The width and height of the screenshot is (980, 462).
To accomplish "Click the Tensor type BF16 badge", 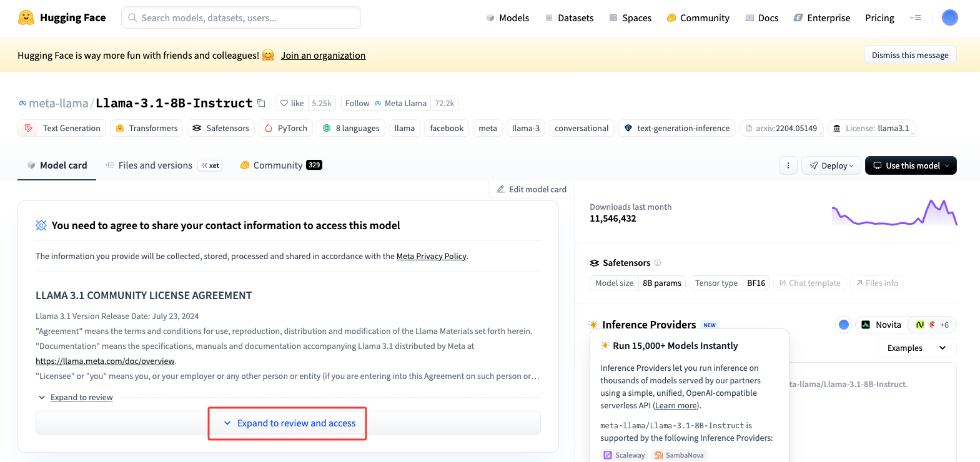I will click(x=730, y=283).
